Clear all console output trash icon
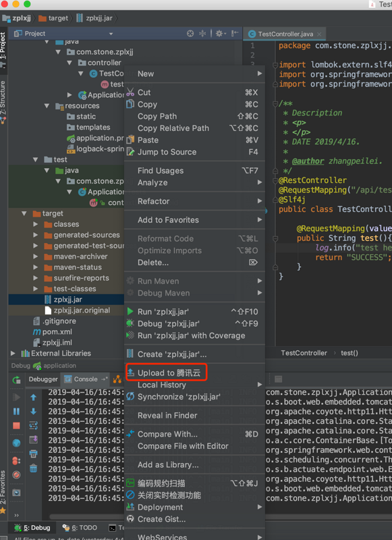 (33, 468)
